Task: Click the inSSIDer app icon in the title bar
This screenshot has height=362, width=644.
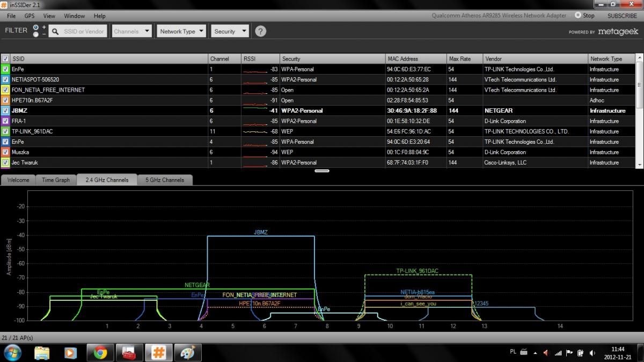Action: [x=5, y=5]
